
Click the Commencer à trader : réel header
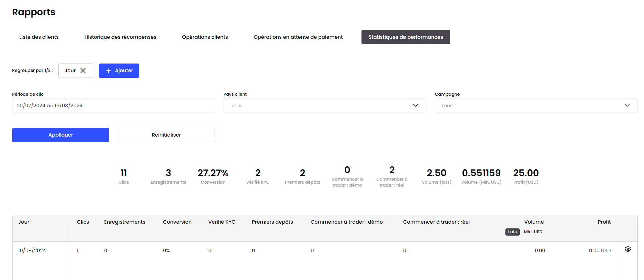point(436,222)
